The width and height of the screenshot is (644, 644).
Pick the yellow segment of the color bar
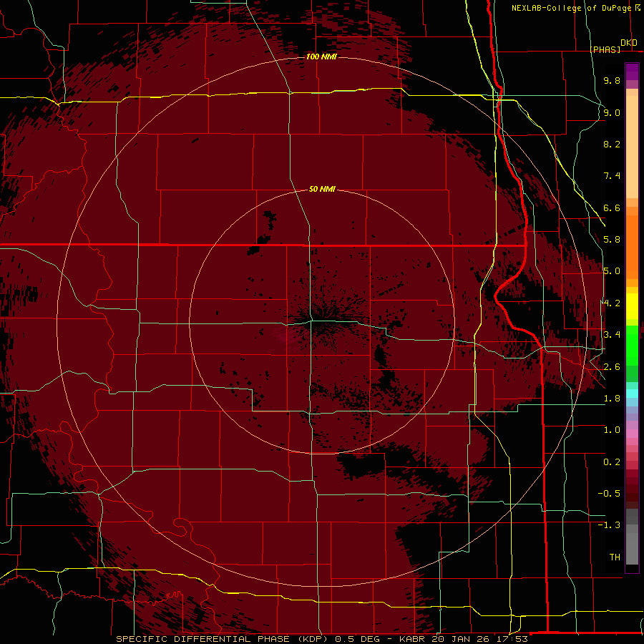click(632, 306)
